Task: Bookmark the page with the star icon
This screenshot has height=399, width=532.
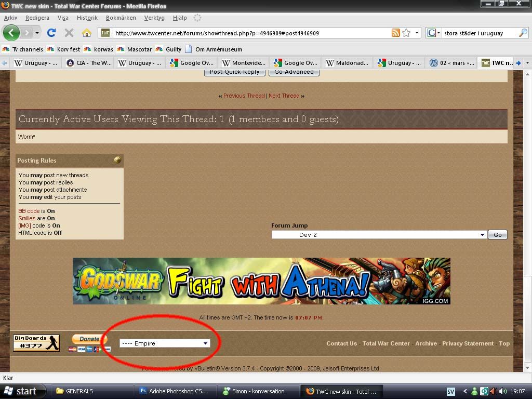Action: click(x=406, y=33)
